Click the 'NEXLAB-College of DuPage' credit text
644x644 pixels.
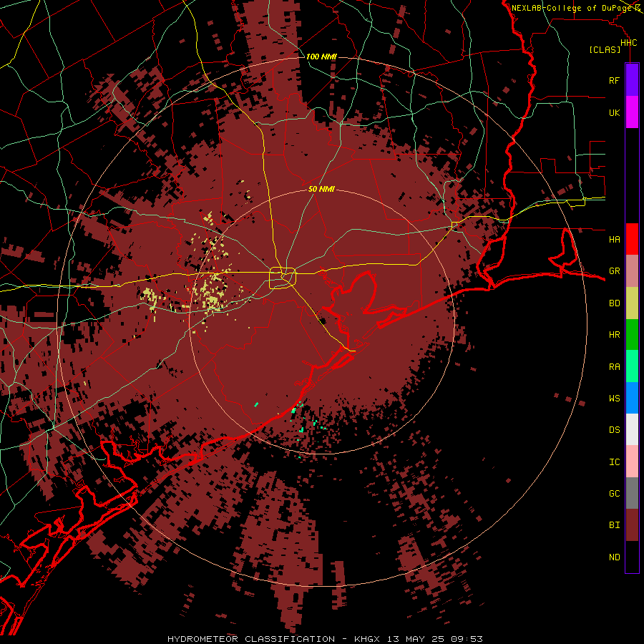(x=572, y=8)
